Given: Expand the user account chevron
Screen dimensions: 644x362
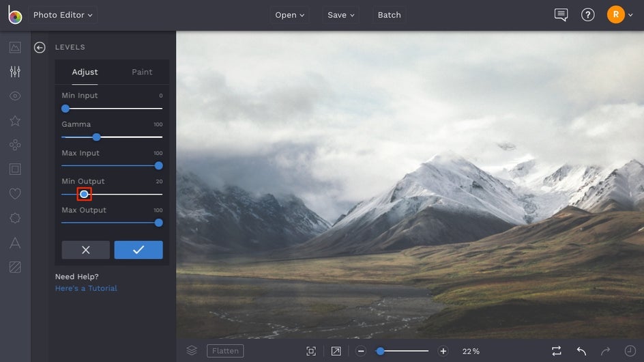Looking at the screenshot, I should (x=630, y=15).
